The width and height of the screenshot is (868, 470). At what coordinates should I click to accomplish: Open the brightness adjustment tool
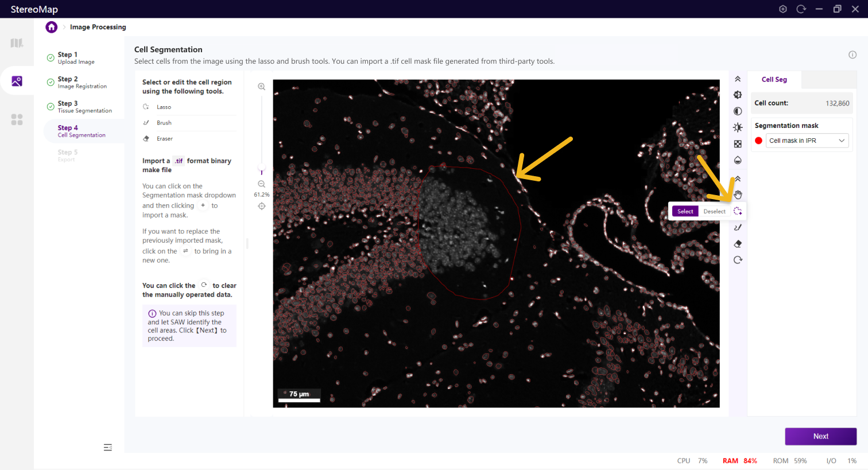[738, 127]
